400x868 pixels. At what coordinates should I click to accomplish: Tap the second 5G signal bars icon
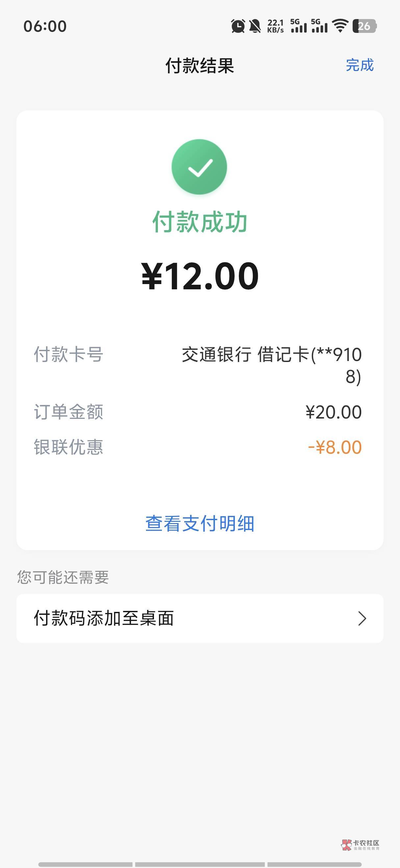(x=319, y=26)
